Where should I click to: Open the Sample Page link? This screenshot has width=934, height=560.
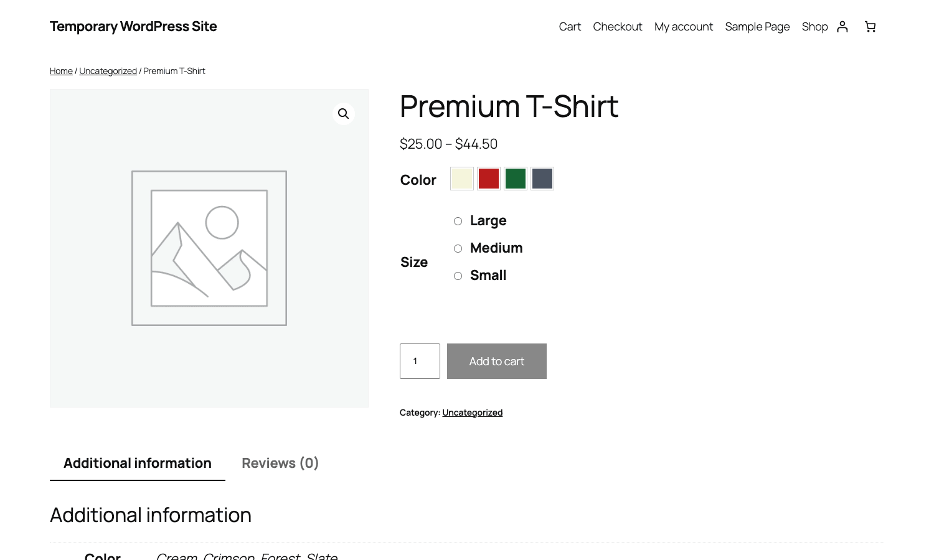point(757,27)
